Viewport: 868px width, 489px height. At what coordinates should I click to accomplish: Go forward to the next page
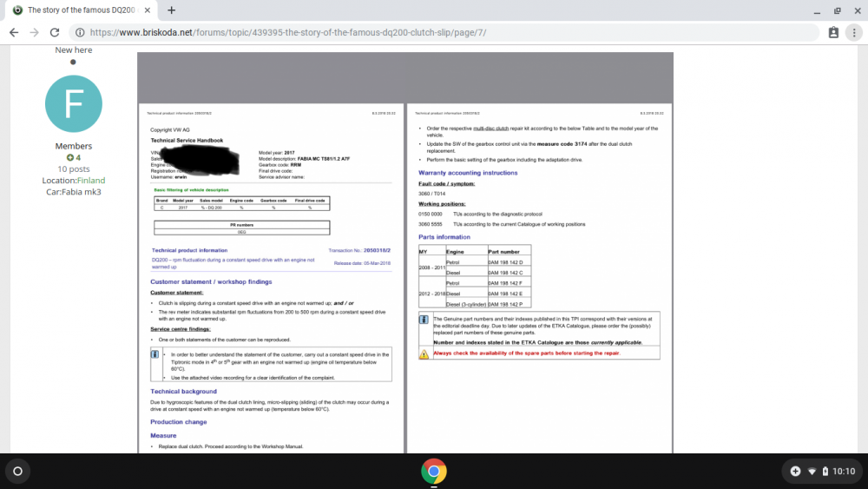point(35,33)
